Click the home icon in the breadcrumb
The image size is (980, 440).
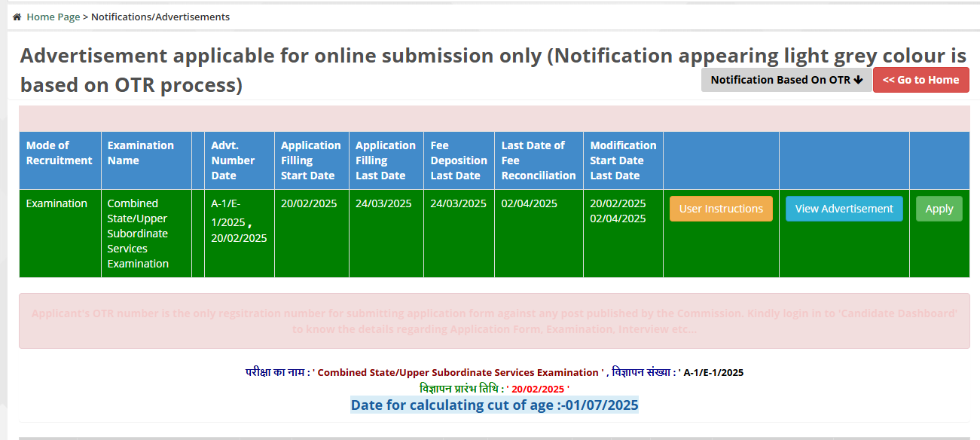point(16,16)
